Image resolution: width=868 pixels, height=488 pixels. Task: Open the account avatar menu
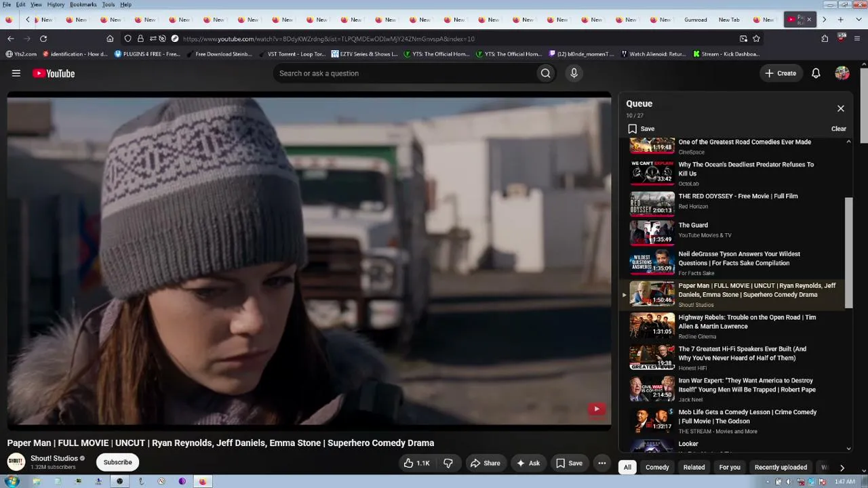click(842, 73)
